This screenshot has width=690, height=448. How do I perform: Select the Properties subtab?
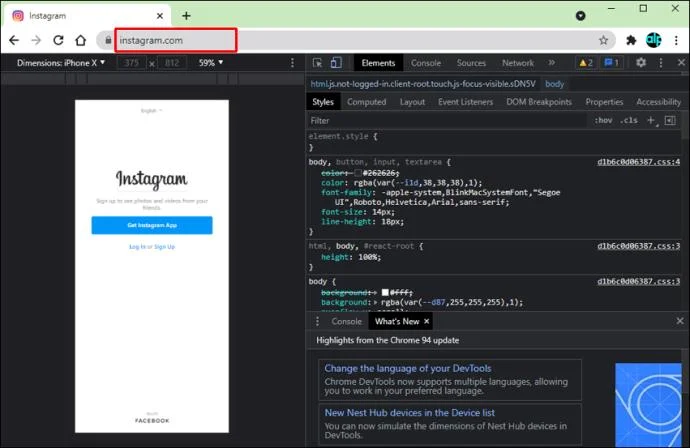pos(604,102)
